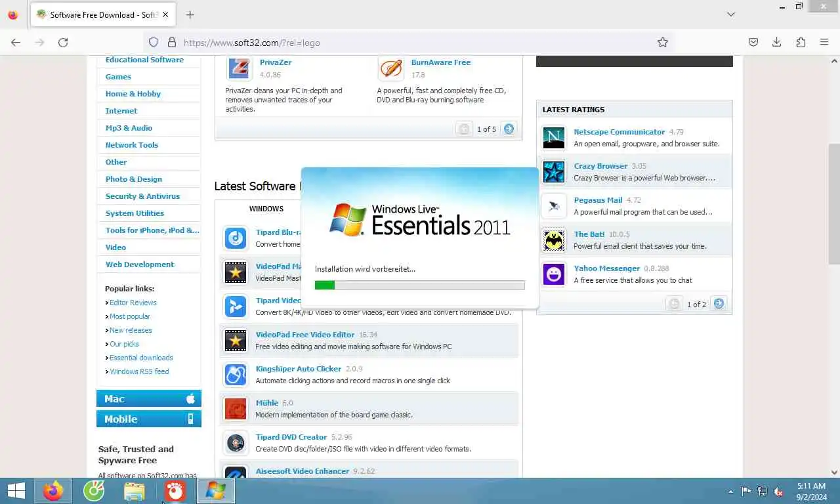840x504 pixels.
Task: Click the page vertical scrollbar thumb
Action: pos(834,203)
